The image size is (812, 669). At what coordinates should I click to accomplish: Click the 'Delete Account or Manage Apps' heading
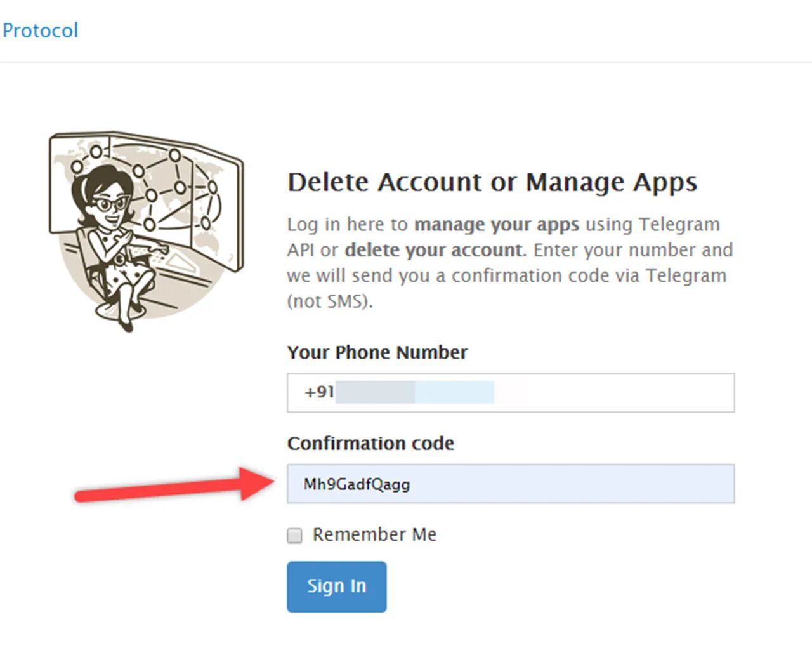tap(492, 182)
